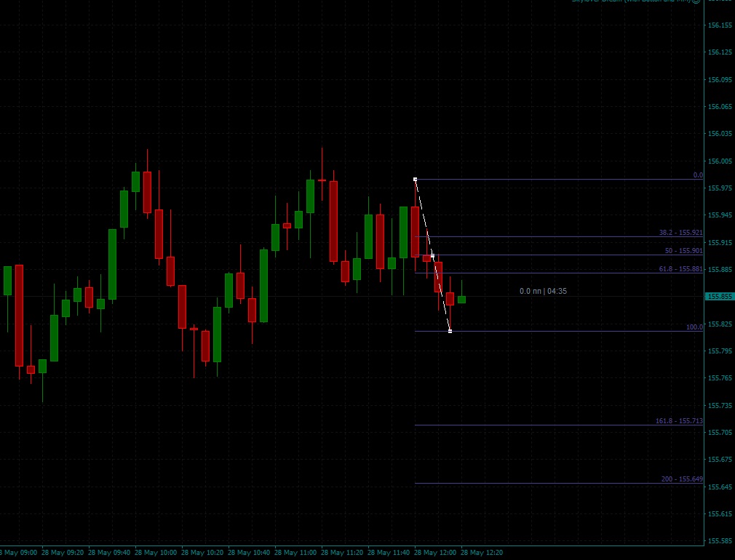Click the 28 May 12:00 time label

(435, 553)
